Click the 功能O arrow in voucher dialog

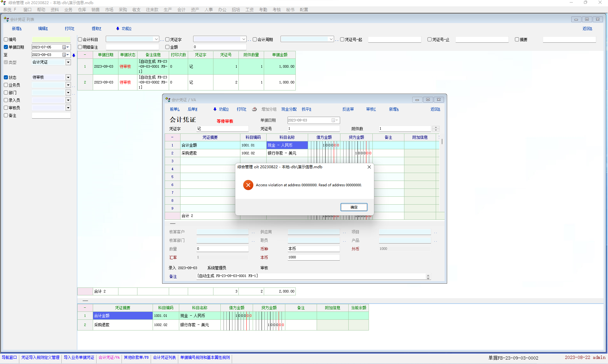pyautogui.click(x=215, y=109)
